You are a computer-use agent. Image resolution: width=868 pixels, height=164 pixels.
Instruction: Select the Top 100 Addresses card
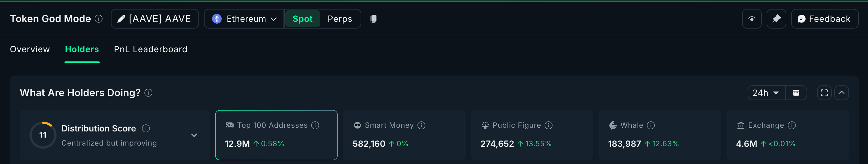pos(276,135)
